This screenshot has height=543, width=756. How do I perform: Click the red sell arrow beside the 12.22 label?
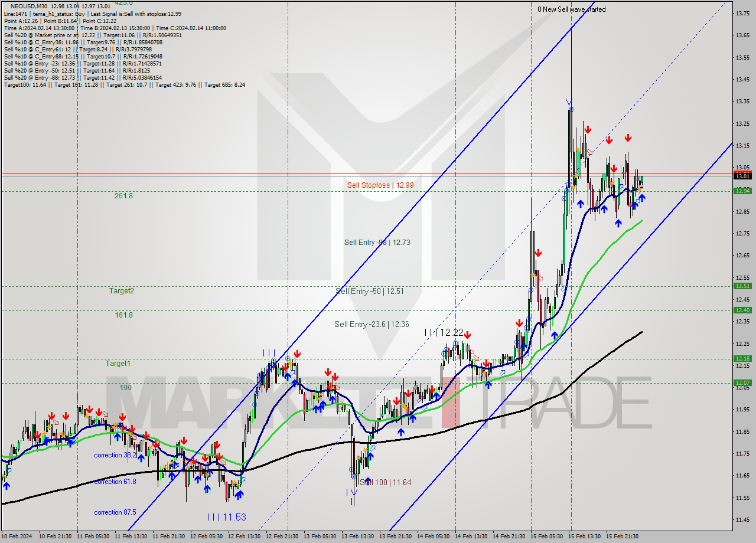coord(468,335)
